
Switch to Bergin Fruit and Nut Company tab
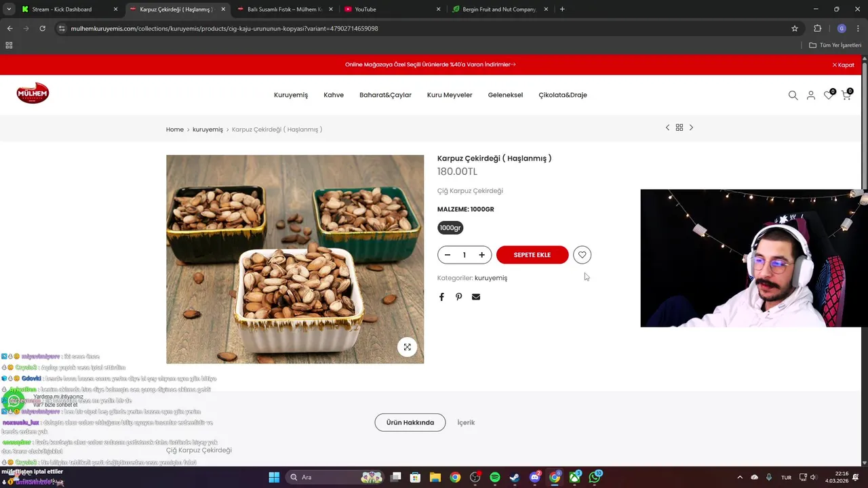tap(500, 9)
